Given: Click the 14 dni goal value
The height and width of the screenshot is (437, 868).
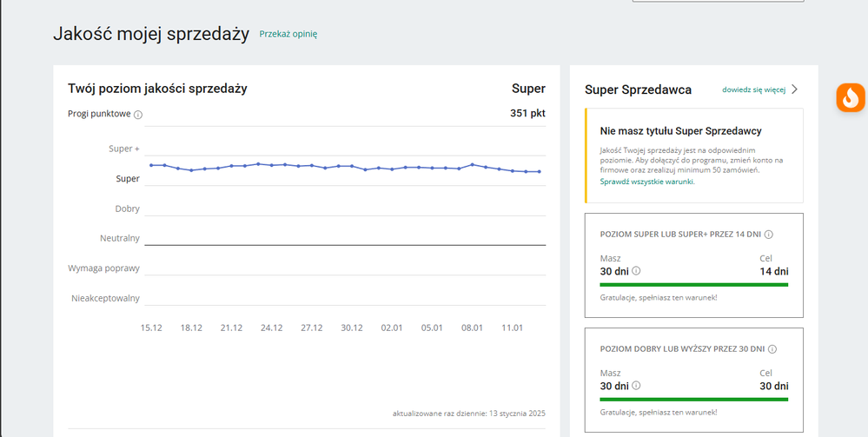Looking at the screenshot, I should click(774, 271).
